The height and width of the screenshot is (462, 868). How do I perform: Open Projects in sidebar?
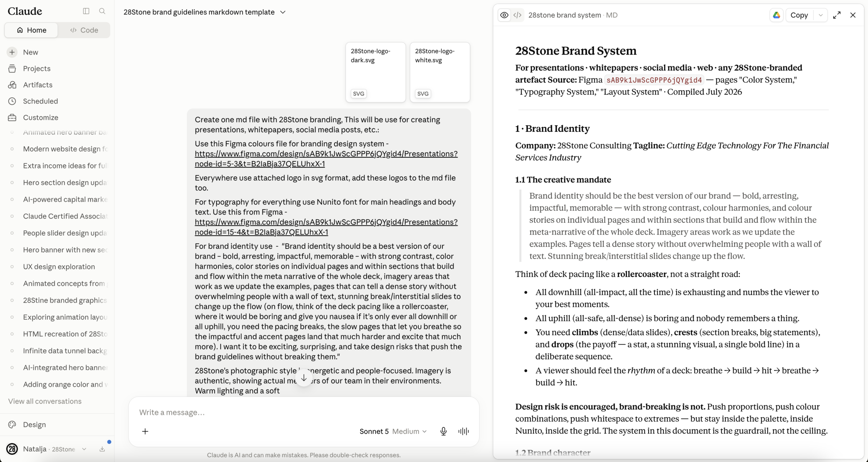pyautogui.click(x=57, y=68)
